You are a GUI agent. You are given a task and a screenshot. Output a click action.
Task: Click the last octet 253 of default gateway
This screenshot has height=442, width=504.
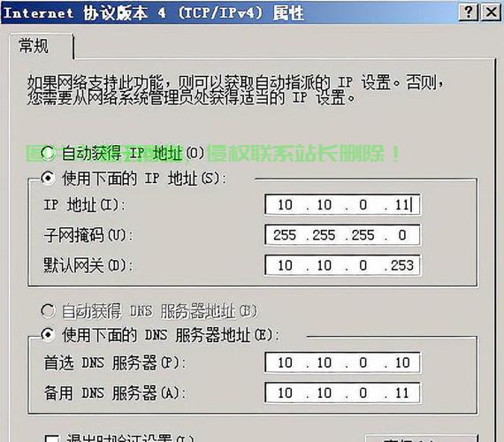[402, 265]
